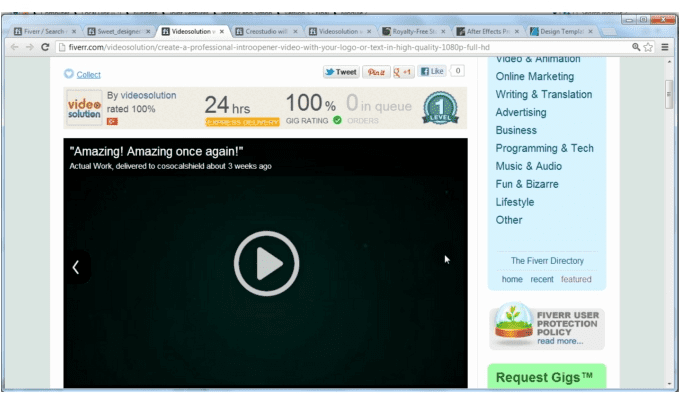Open Chrome menu hamburger icon
The height and width of the screenshot is (393, 680).
pos(665,47)
